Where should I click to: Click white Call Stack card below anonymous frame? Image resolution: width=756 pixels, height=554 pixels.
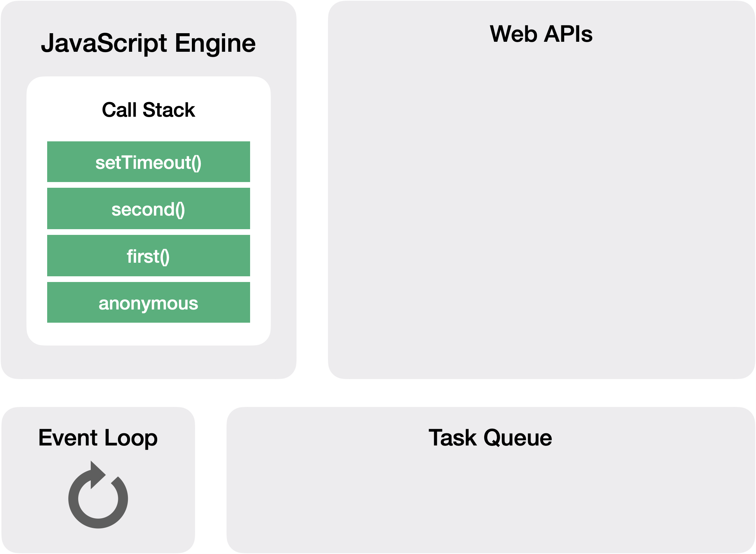tap(148, 334)
